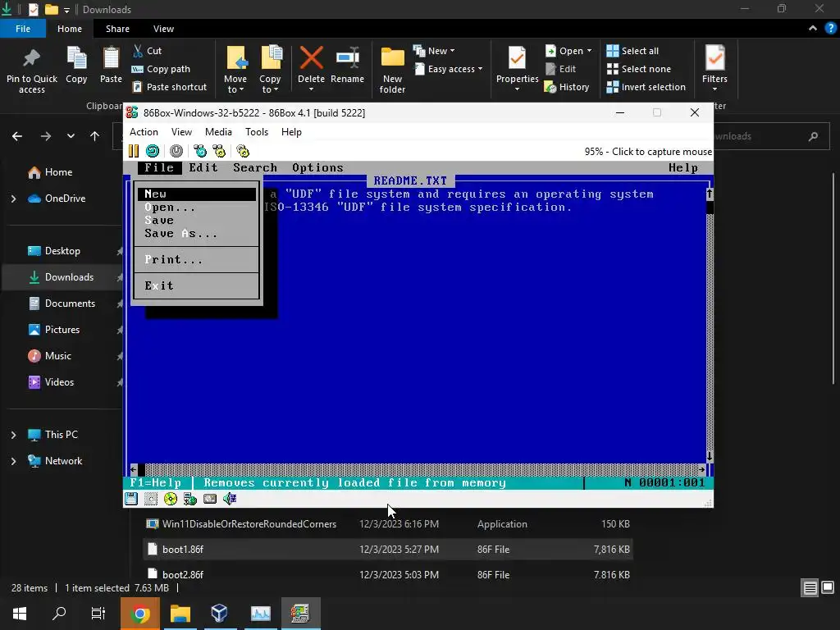Screen dimensions: 840x630
Task: Open the 86Box Tools menu
Action: (257, 132)
